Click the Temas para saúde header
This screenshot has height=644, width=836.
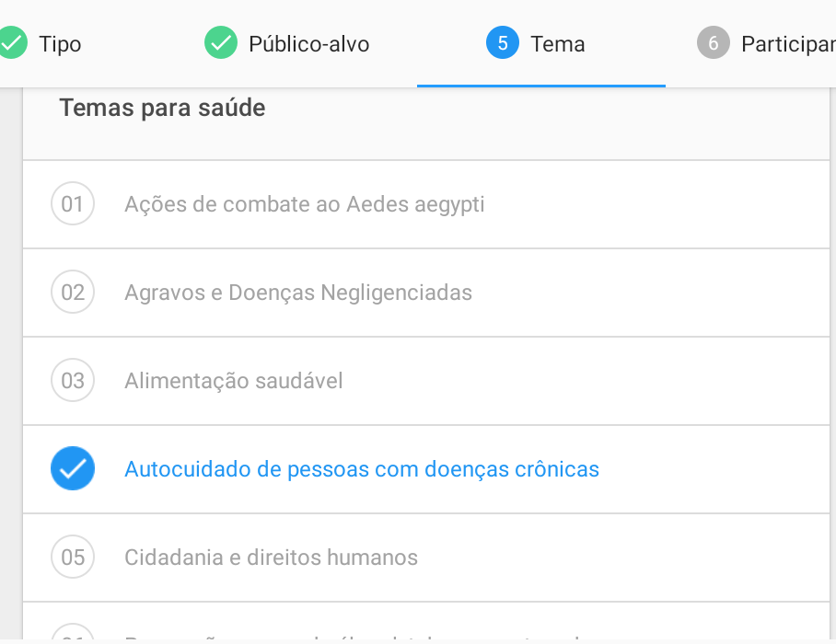pyautogui.click(x=162, y=108)
